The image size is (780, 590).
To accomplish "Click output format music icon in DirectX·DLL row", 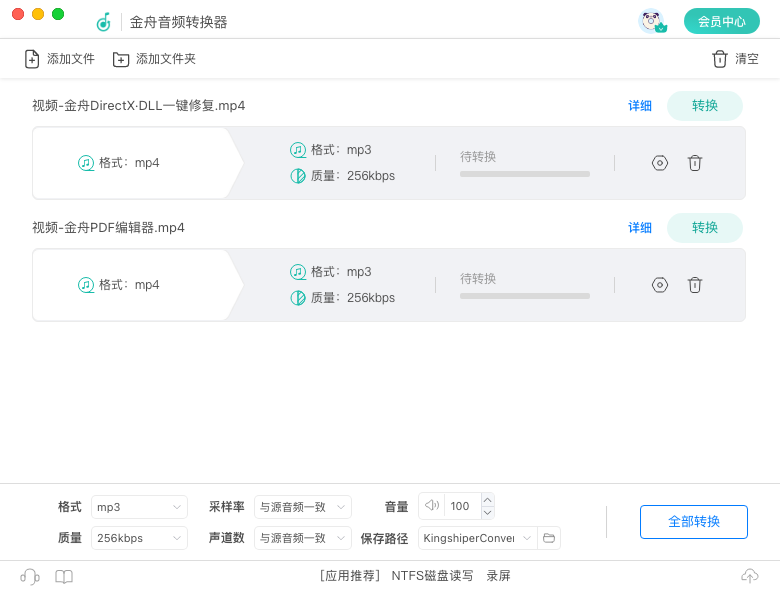I will coord(298,150).
